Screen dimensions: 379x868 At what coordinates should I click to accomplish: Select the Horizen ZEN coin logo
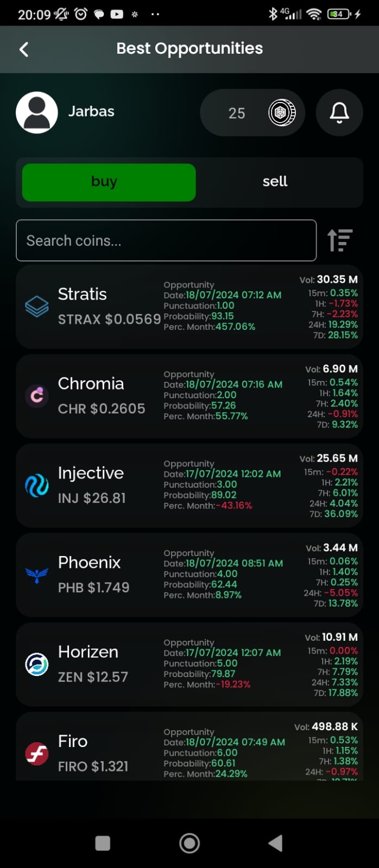(36, 663)
